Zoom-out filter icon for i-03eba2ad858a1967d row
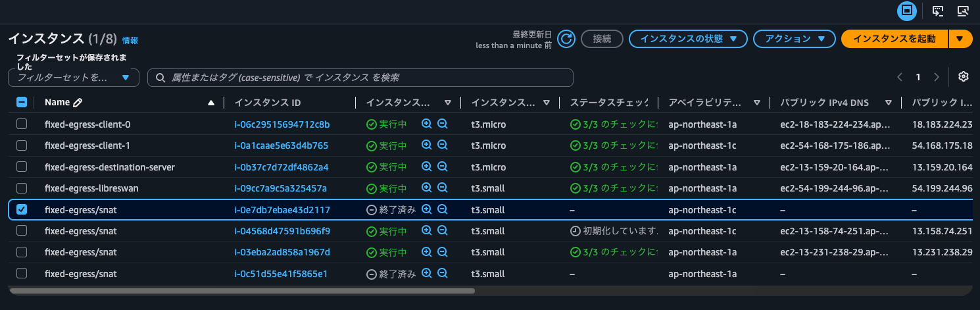The width and height of the screenshot is (980, 310). 443,251
